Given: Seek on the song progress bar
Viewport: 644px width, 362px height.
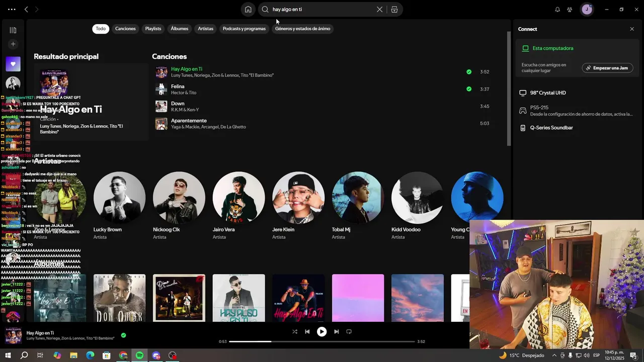Looking at the screenshot, I should [x=322, y=341].
